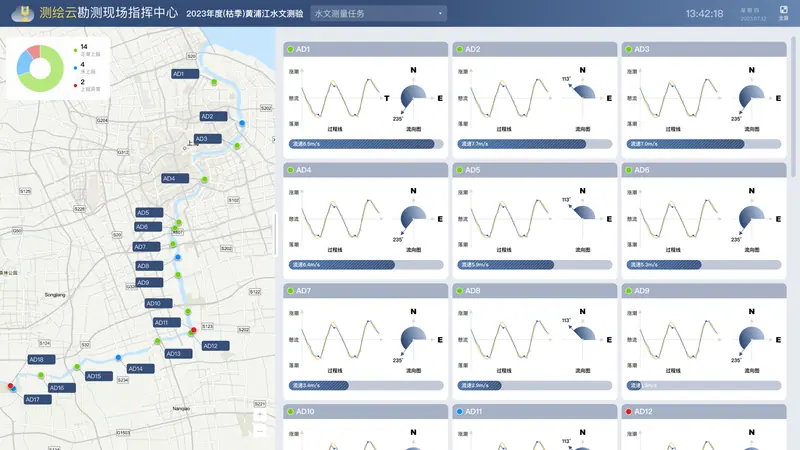This screenshot has width=800, height=450.
Task: Select the AD3 label on the map
Action: [x=208, y=139]
